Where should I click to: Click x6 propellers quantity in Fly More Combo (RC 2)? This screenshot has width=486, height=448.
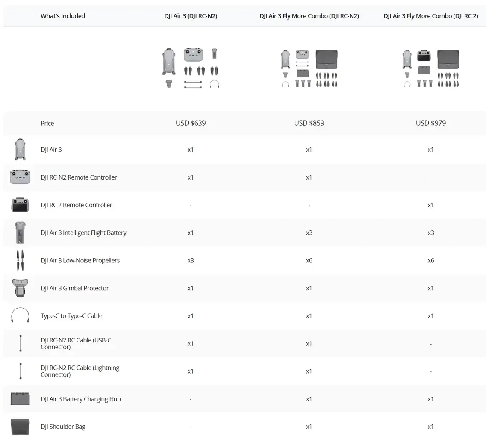tap(431, 260)
